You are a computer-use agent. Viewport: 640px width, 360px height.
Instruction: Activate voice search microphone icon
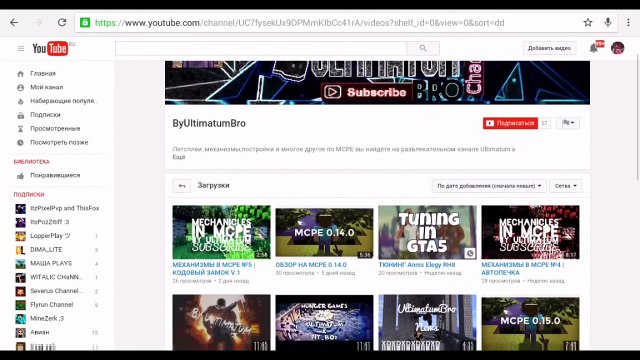(x=608, y=22)
